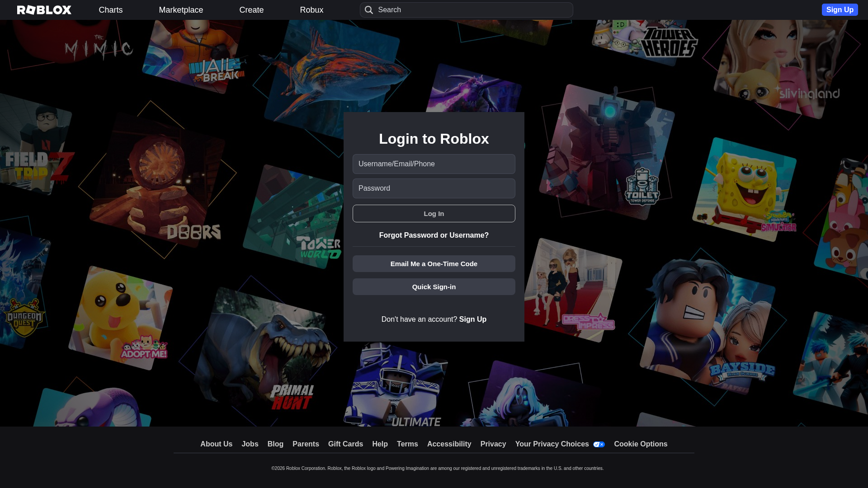Focus the Username/Email/Phone field
Screen dimensions: 868x488
click(x=434, y=164)
